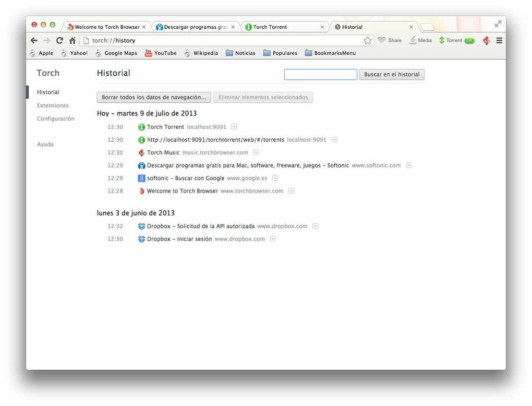Expand dropdown for Dropbox Solicitud API entry
532x406 pixels.
(315, 226)
